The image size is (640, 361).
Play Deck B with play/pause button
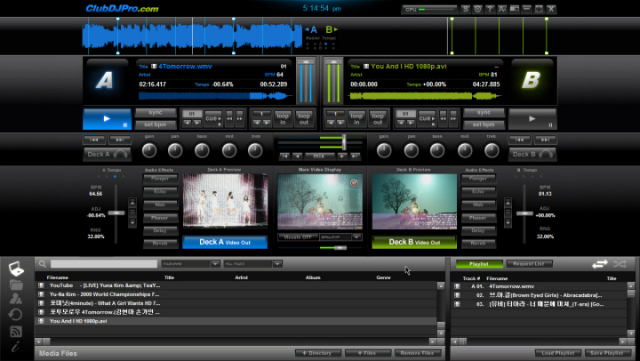[x=532, y=119]
